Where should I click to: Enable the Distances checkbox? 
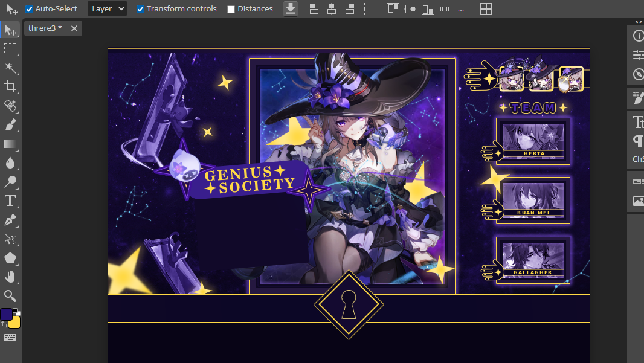(231, 9)
